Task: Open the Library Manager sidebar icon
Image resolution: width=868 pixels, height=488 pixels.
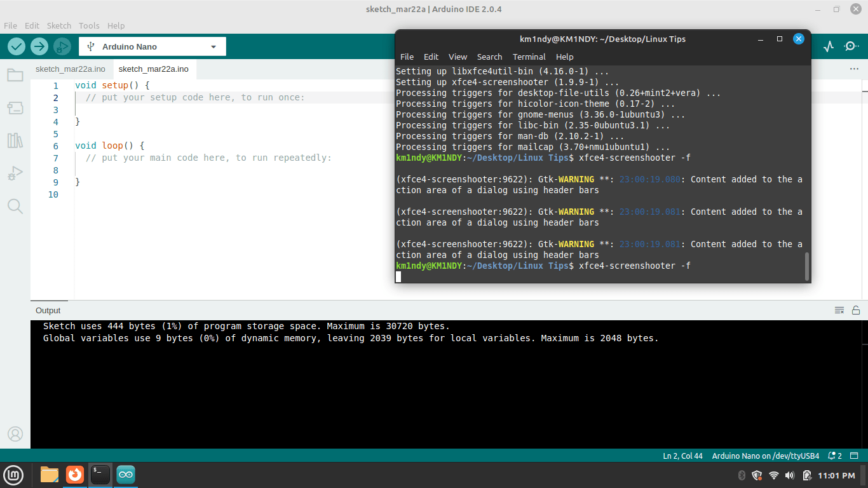Action: coord(15,140)
